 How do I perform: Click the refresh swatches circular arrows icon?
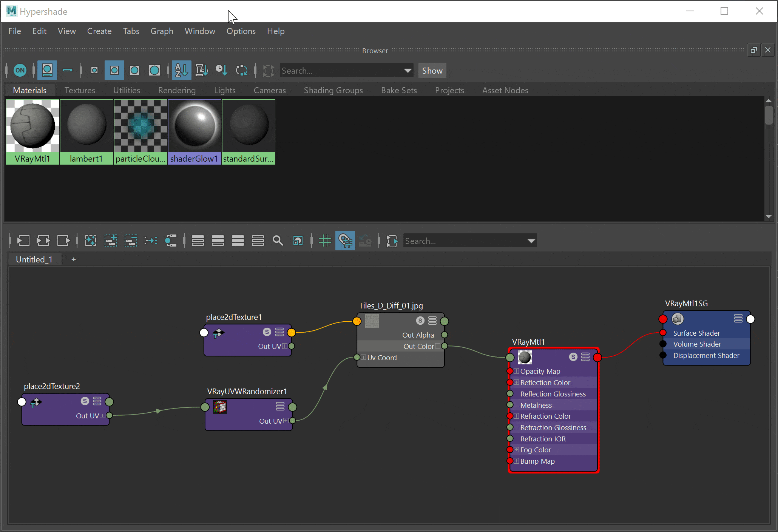(x=241, y=70)
